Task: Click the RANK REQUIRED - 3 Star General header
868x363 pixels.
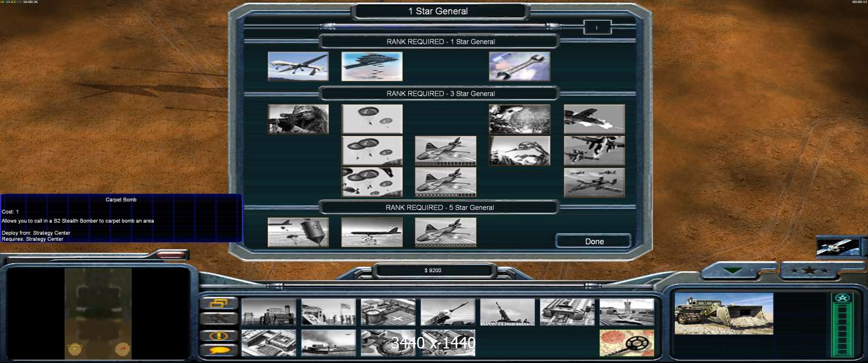Action: click(x=440, y=94)
